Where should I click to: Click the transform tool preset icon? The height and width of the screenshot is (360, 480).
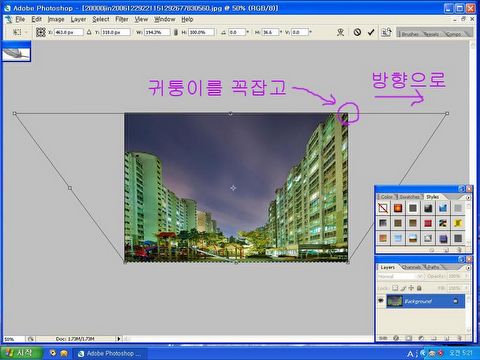(x=16, y=32)
